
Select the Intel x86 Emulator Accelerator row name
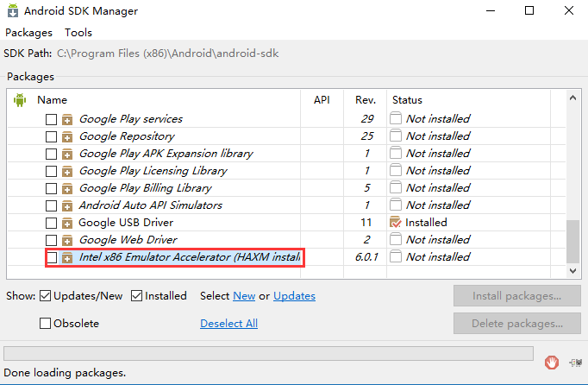190,257
